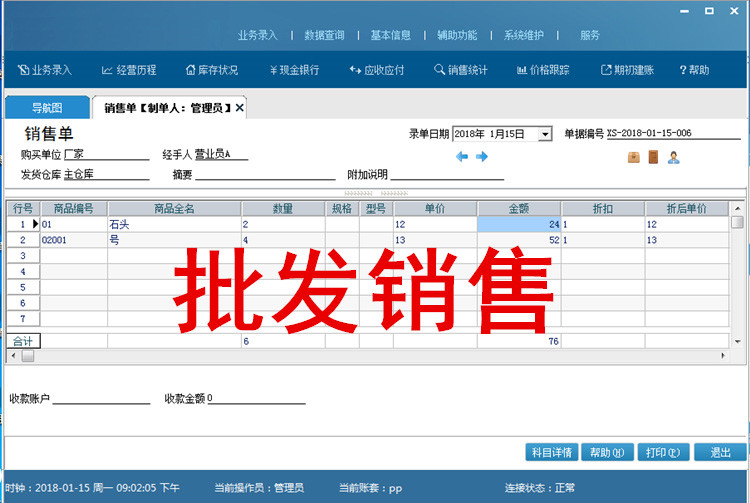Screen dimensions: 750x503
Task: Open the 系统维护 menu
Action: click(x=524, y=35)
